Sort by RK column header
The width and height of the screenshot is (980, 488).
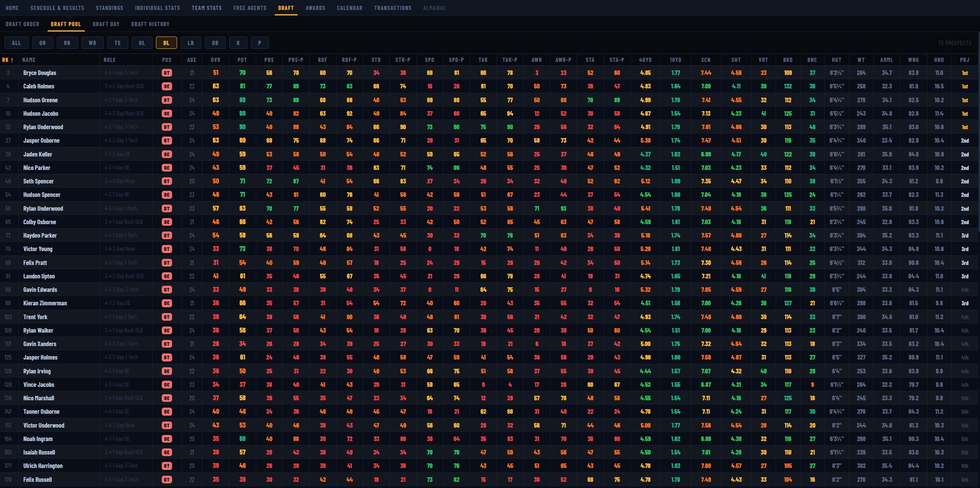point(8,60)
